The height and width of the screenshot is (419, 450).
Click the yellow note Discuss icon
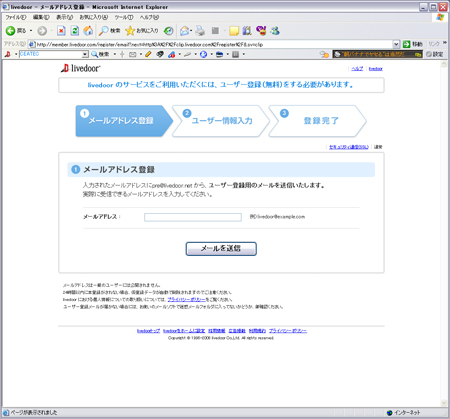coord(234,31)
